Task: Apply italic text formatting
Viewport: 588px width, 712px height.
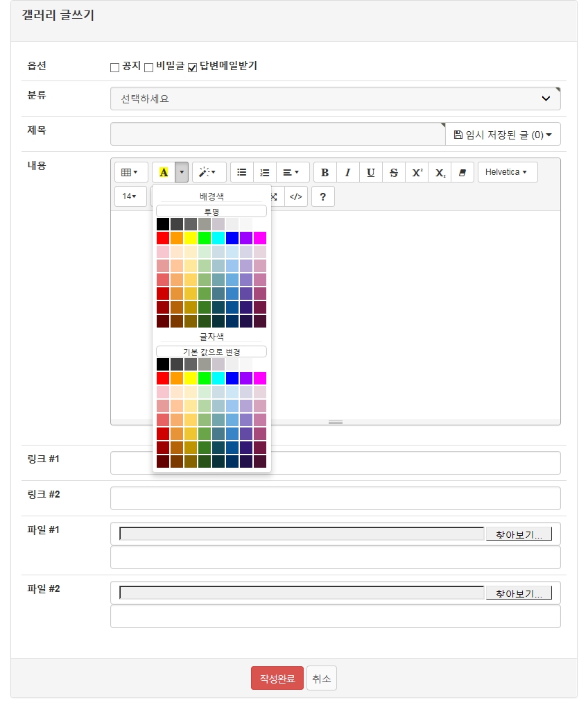Action: (347, 172)
